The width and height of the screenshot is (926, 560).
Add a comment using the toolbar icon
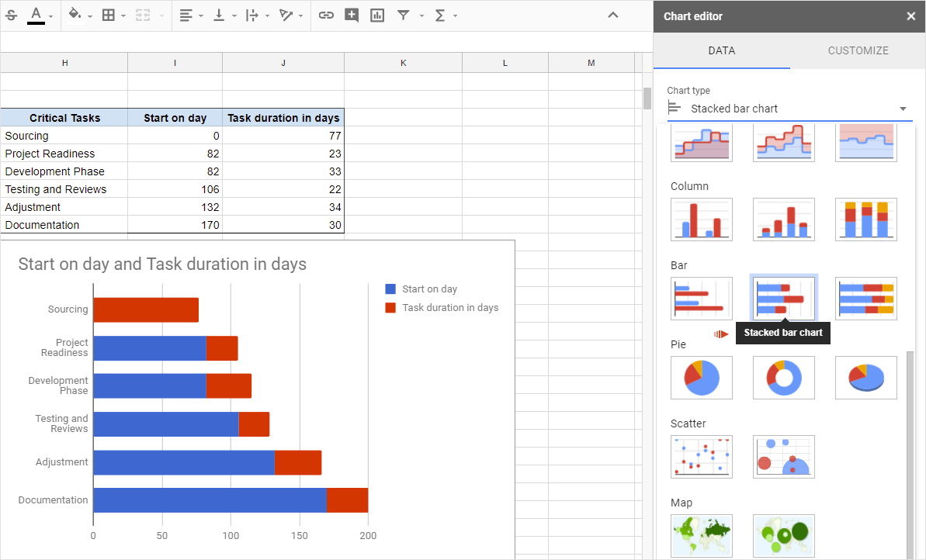coord(352,15)
